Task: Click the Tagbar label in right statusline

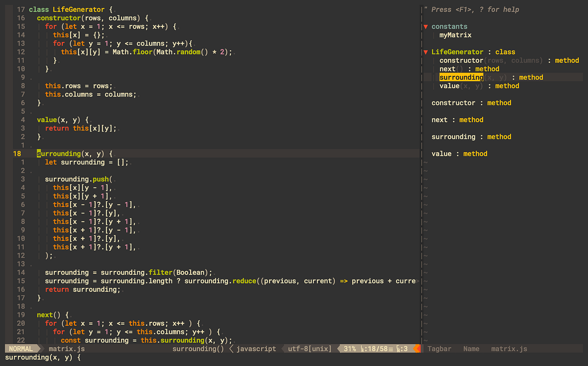Action: tap(439, 349)
